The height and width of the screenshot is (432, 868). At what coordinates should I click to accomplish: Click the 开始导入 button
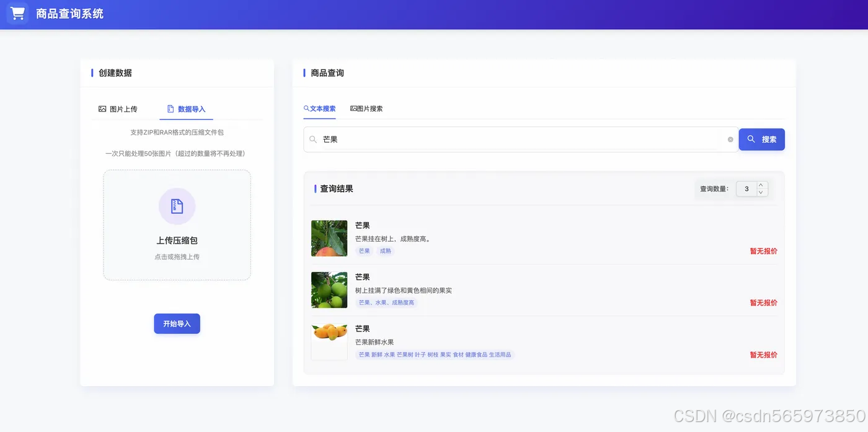pos(177,323)
